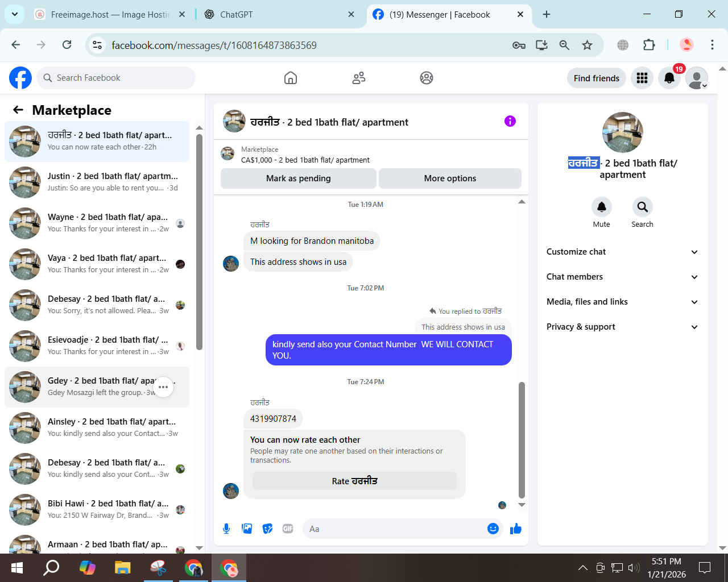Open Chrome three-dot menu
The image size is (728, 582).
(712, 45)
